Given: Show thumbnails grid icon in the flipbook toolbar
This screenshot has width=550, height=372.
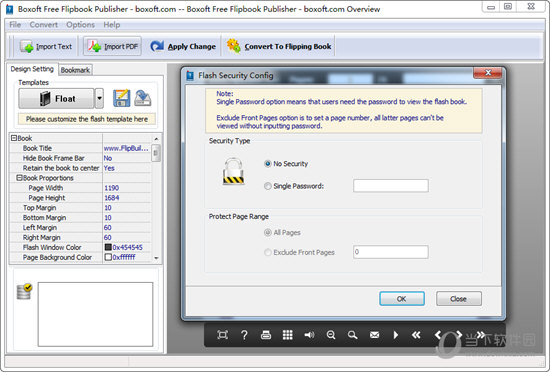Looking at the screenshot, I should (x=288, y=335).
